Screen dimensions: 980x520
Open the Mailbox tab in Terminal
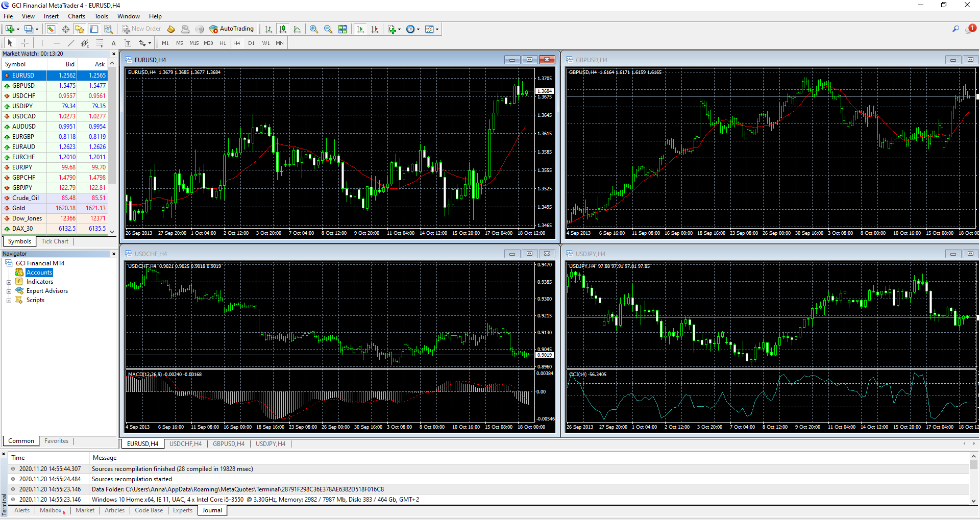click(53, 510)
